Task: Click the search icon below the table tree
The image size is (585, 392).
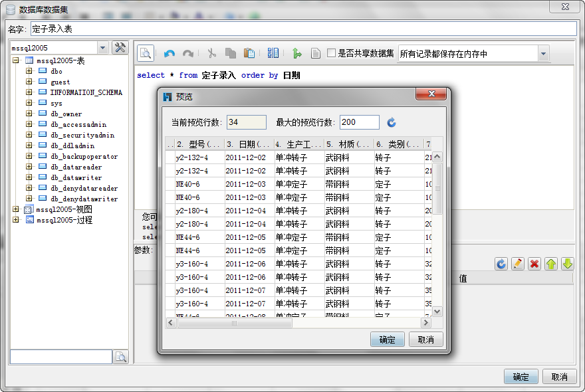Action: pos(120,357)
